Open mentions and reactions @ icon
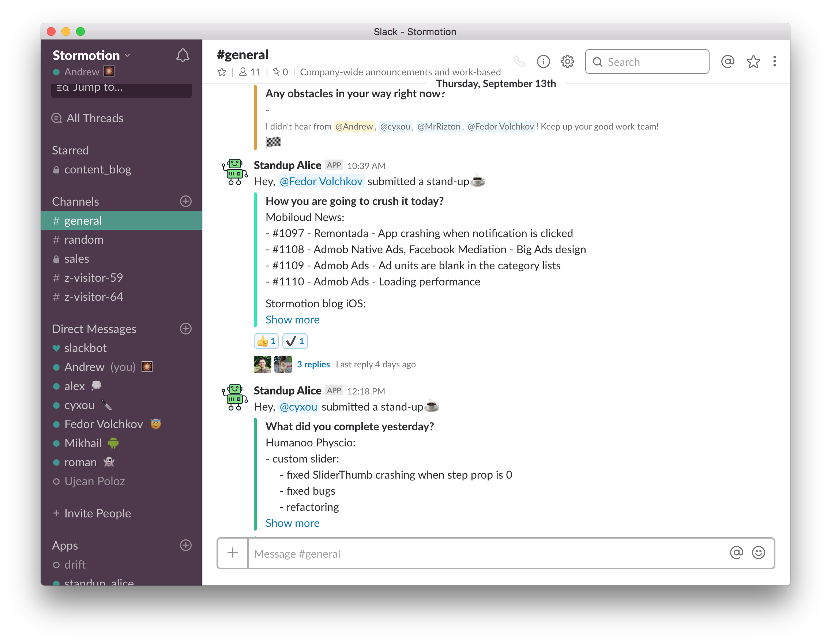 727,61
